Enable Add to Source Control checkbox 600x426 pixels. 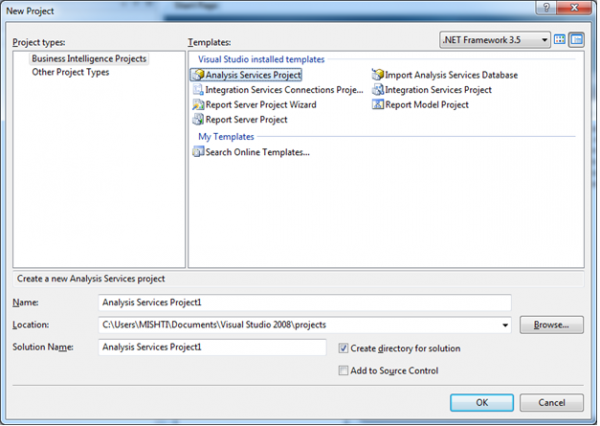[x=343, y=371]
